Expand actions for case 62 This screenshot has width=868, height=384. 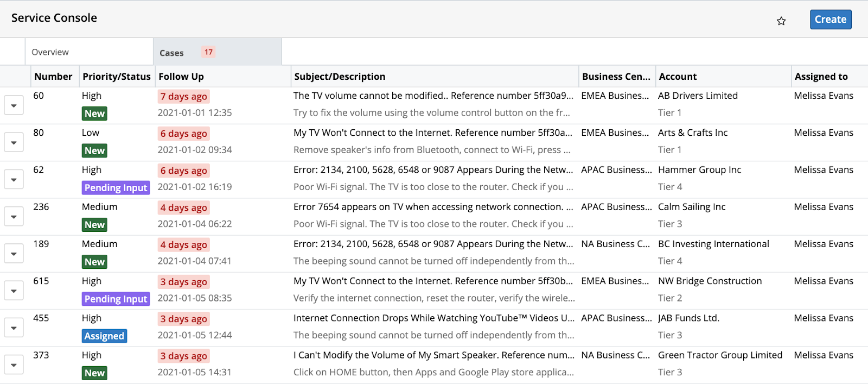[14, 179]
